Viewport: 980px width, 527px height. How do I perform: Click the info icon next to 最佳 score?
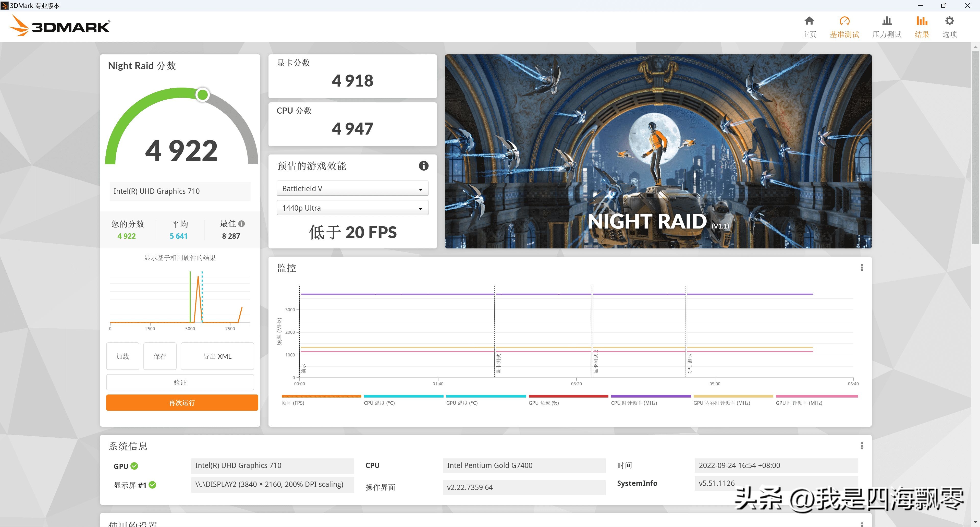click(x=241, y=224)
